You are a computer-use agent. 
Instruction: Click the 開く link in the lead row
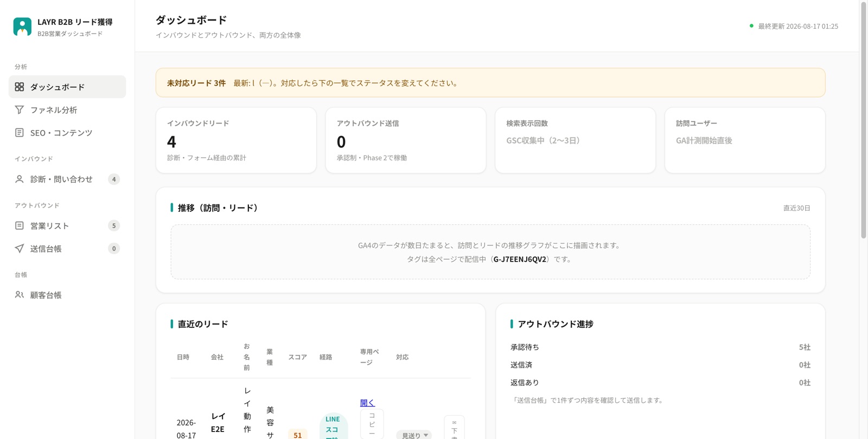tap(367, 403)
